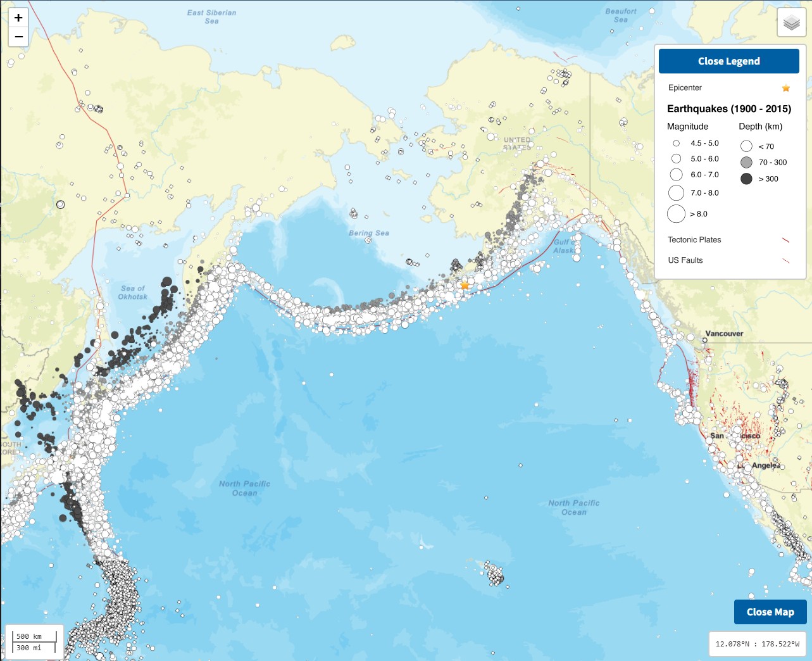The width and height of the screenshot is (812, 661).
Task: Click the gray 70 - 300 km depth swatch
Action: point(746,163)
